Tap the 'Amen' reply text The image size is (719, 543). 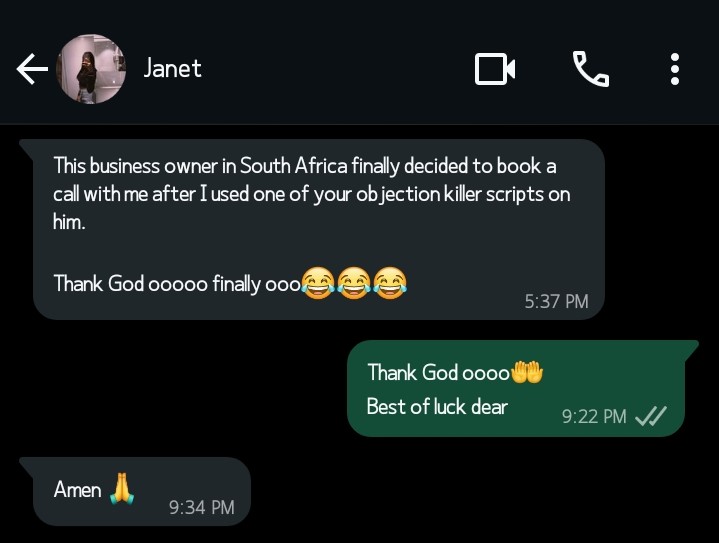point(77,489)
